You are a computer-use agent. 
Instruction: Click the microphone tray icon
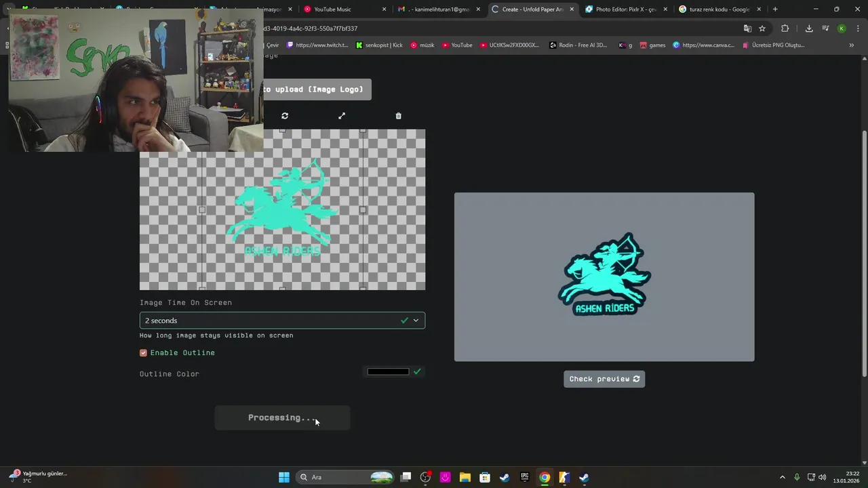797,477
